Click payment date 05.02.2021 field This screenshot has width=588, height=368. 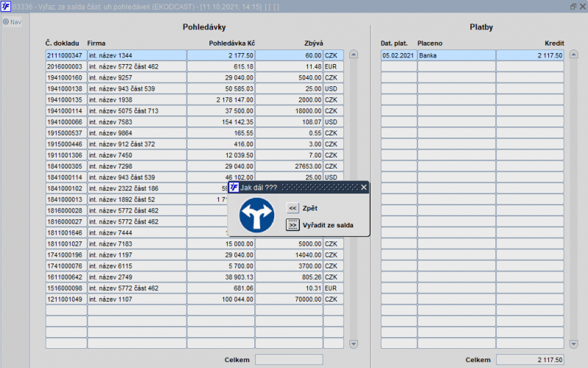(398, 55)
